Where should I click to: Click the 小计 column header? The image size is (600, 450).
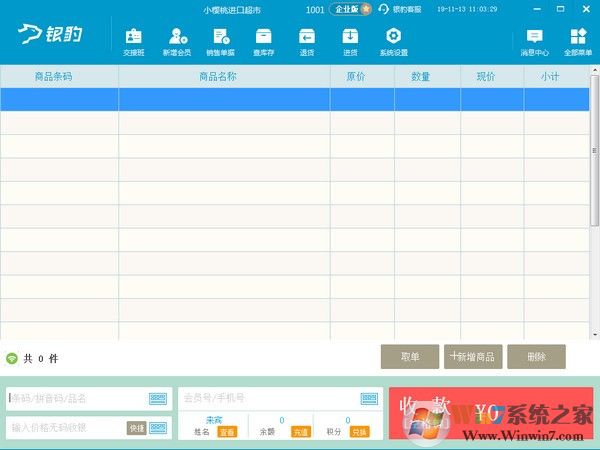click(556, 77)
